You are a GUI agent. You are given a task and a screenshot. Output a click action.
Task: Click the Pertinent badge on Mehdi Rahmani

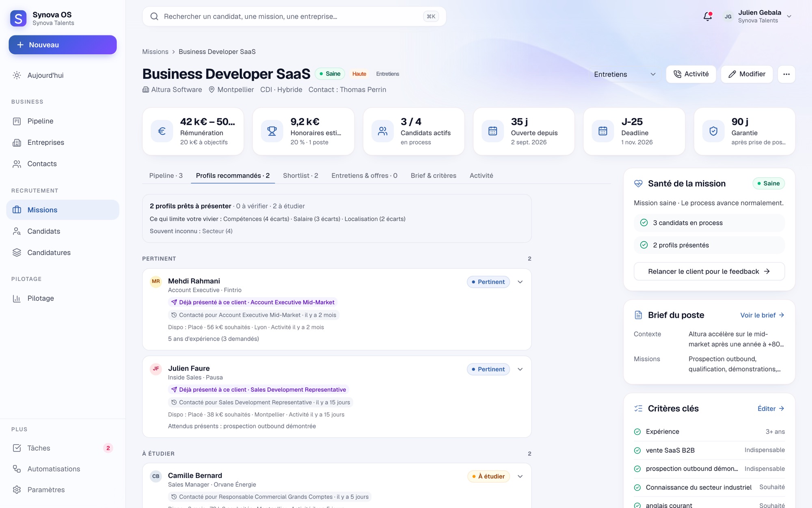point(488,282)
